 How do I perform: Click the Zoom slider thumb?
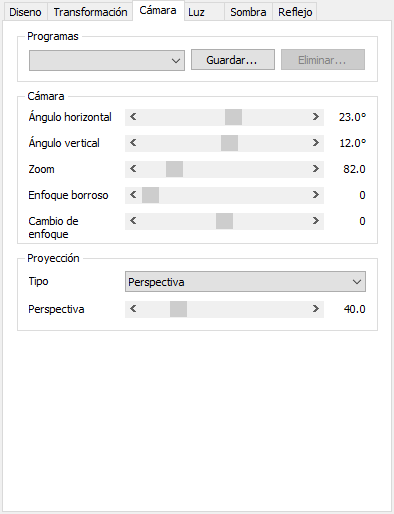click(174, 169)
